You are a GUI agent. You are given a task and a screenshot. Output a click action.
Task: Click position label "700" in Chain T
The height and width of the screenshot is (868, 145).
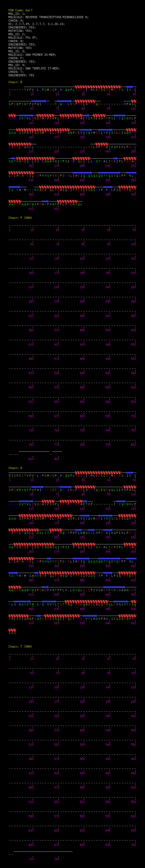[x=133, y=845]
